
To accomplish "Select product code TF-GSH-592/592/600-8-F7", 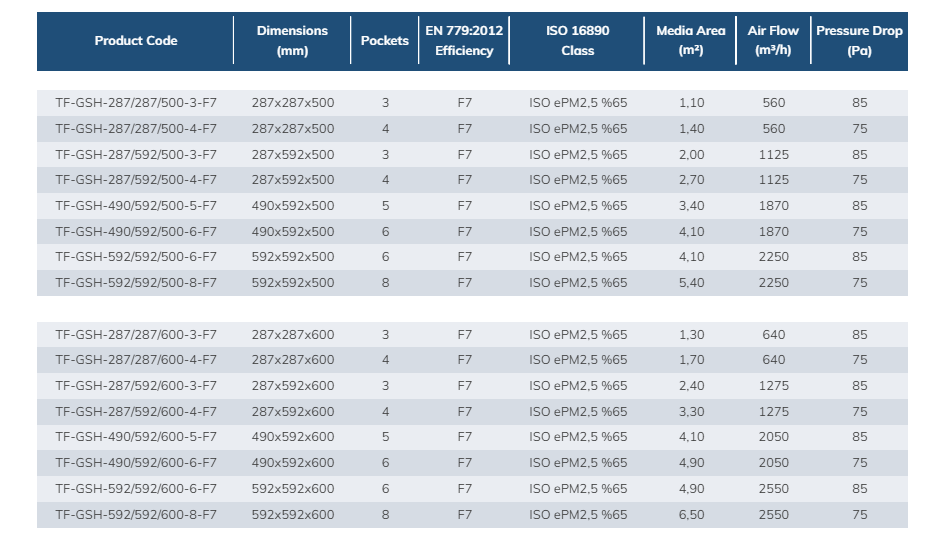I will tap(136, 515).
